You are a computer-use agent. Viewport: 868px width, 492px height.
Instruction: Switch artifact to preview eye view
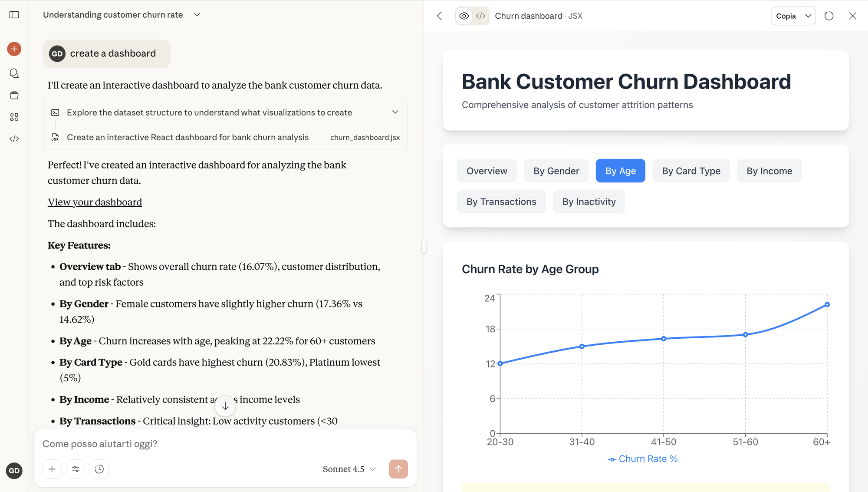click(464, 16)
